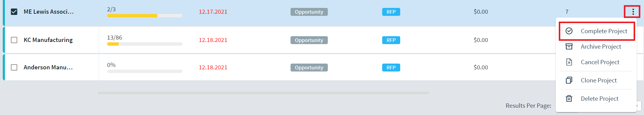Click the RFP tag in Anderson row
Screen dimensions: 644x115
coord(391,68)
